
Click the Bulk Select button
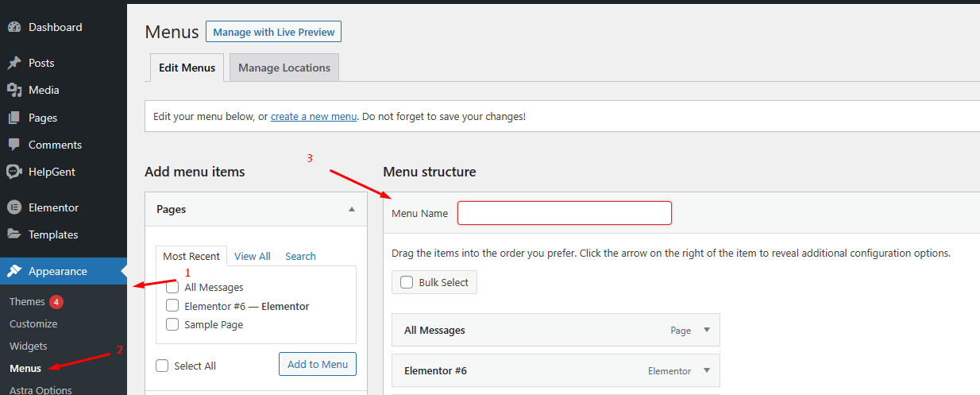coord(434,282)
